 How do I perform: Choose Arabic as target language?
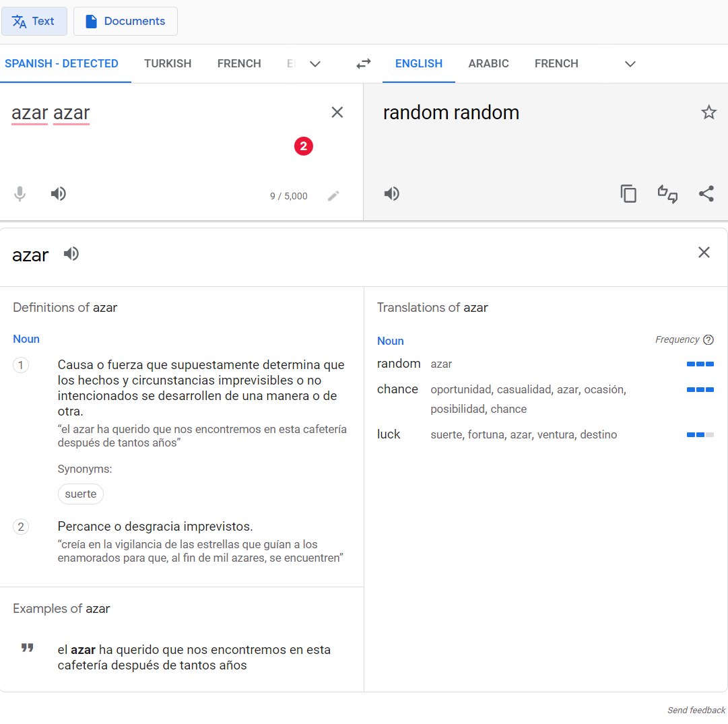488,64
